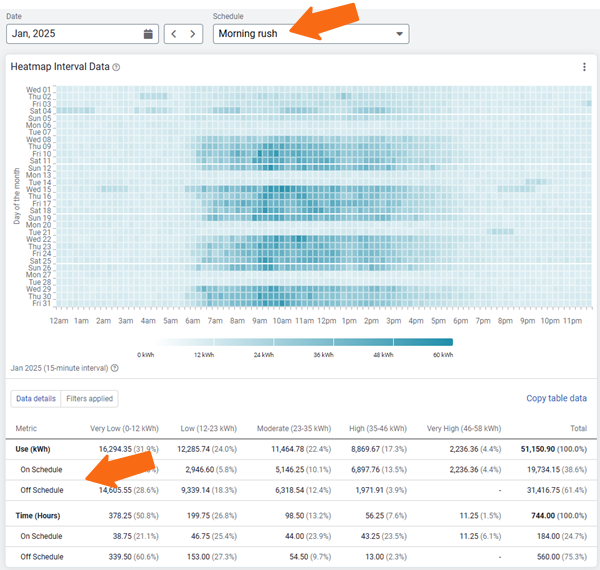Click info icon beside Heatmap Interval Data title
Screen dimensions: 600x570
click(x=117, y=67)
